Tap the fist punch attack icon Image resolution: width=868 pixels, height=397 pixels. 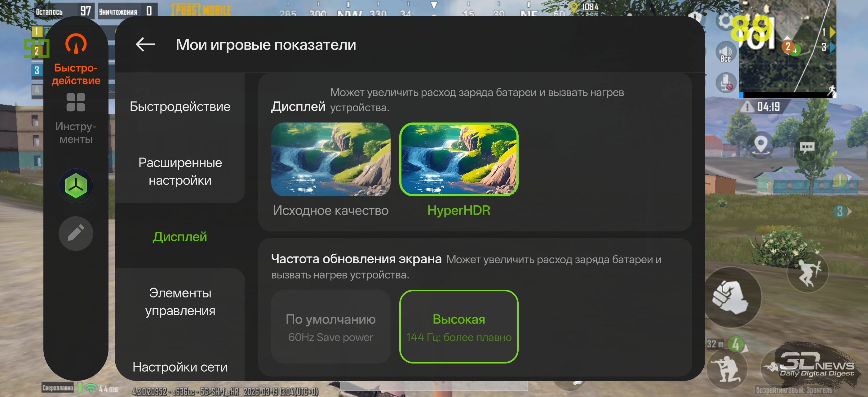[x=731, y=297]
